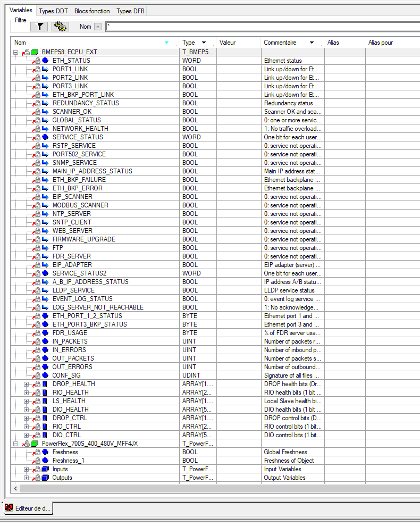420x526 pixels.
Task: Switch to the Blocs fonction tab
Action: [x=92, y=11]
